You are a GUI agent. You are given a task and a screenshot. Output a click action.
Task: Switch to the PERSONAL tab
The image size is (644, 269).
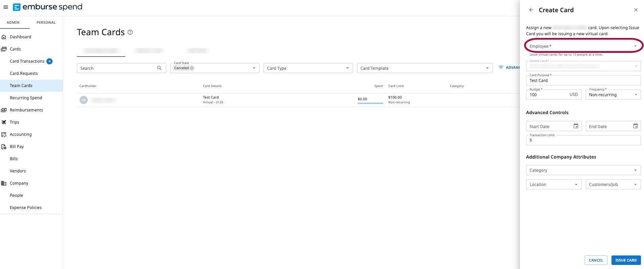[46, 22]
